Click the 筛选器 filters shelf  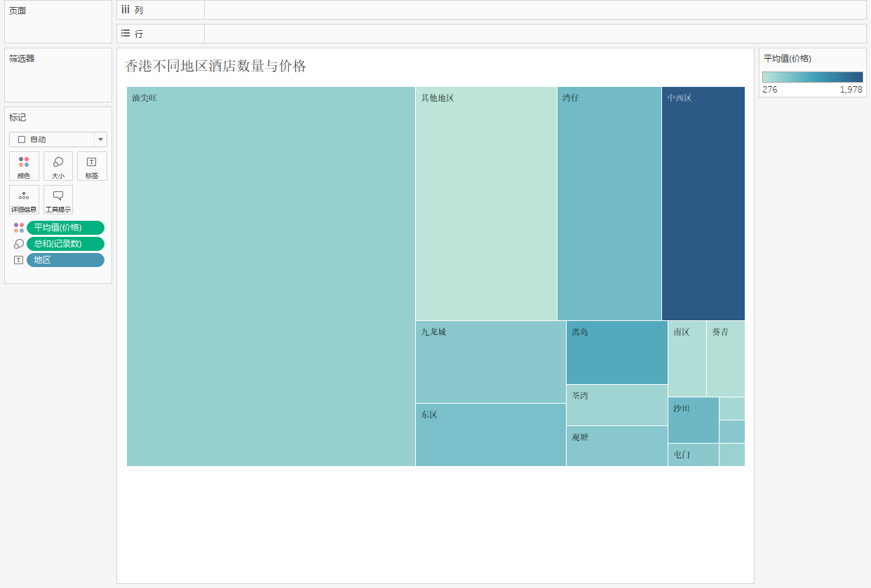pyautogui.click(x=58, y=75)
